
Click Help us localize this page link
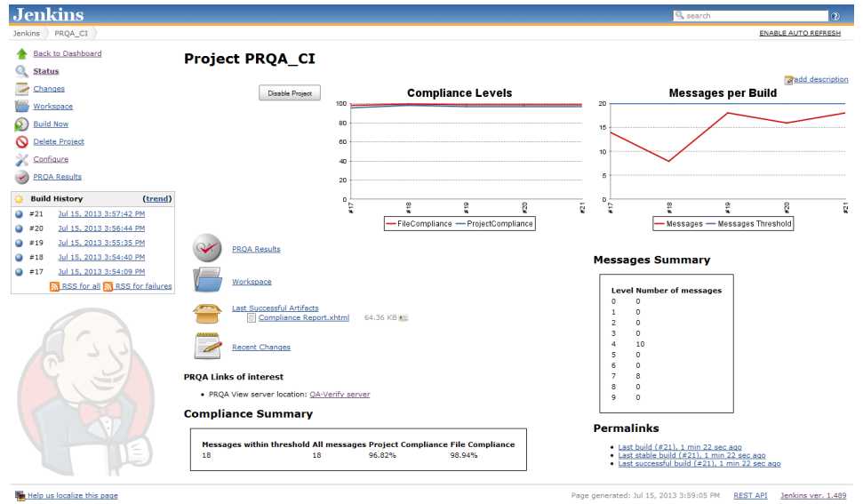pos(73,496)
